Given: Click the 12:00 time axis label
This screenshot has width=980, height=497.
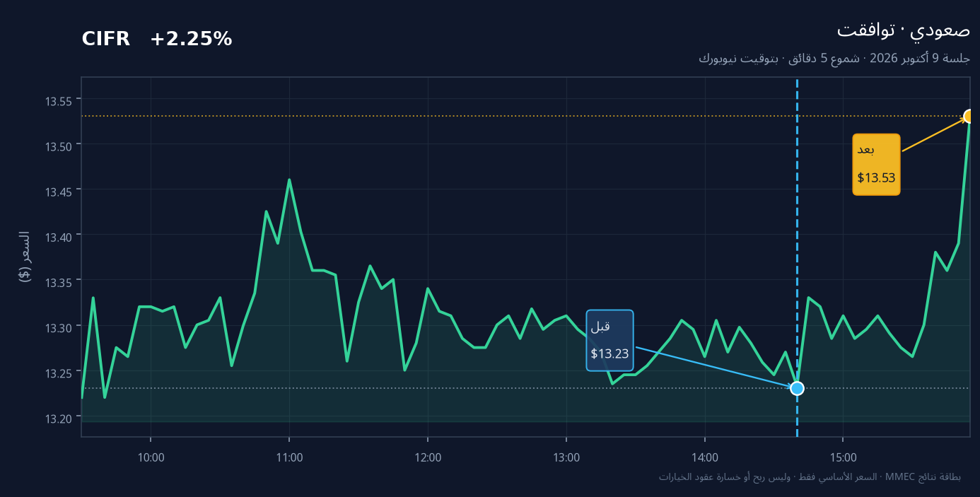Looking at the screenshot, I should coord(428,457).
